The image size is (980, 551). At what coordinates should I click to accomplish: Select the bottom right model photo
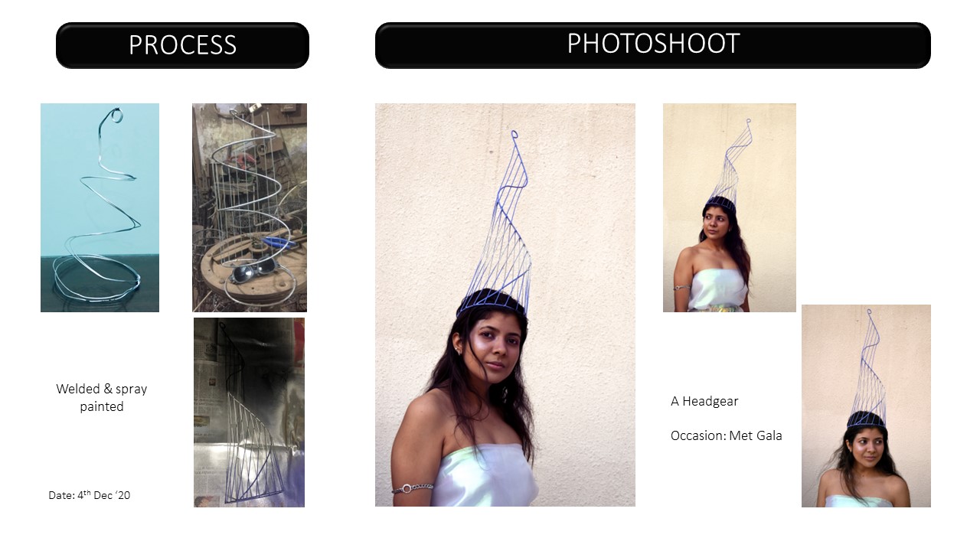[x=866, y=406]
